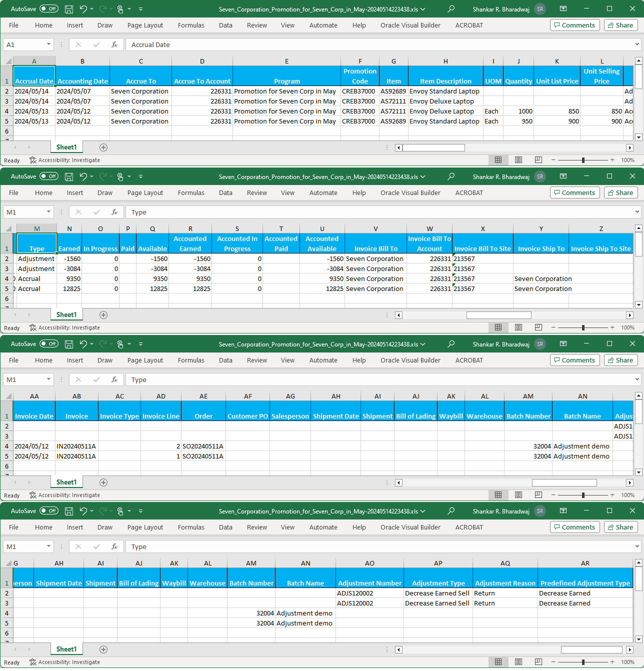This screenshot has width=644, height=671.
Task: Expand the formula bar in columns AH–AR window
Action: pyautogui.click(x=637, y=546)
